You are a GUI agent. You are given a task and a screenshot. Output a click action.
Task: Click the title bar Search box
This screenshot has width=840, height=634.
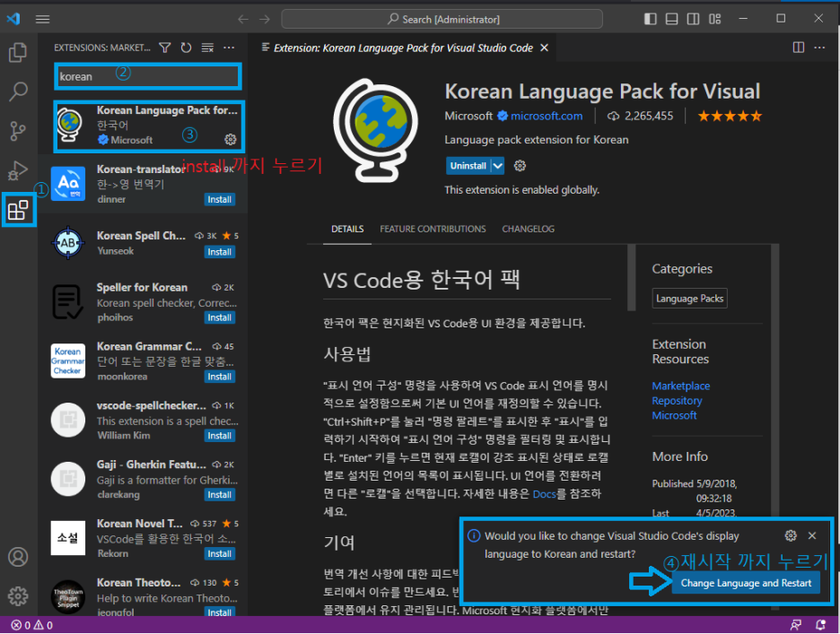coord(442,19)
